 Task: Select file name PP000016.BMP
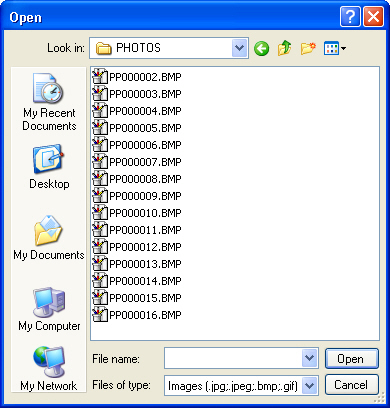(145, 315)
